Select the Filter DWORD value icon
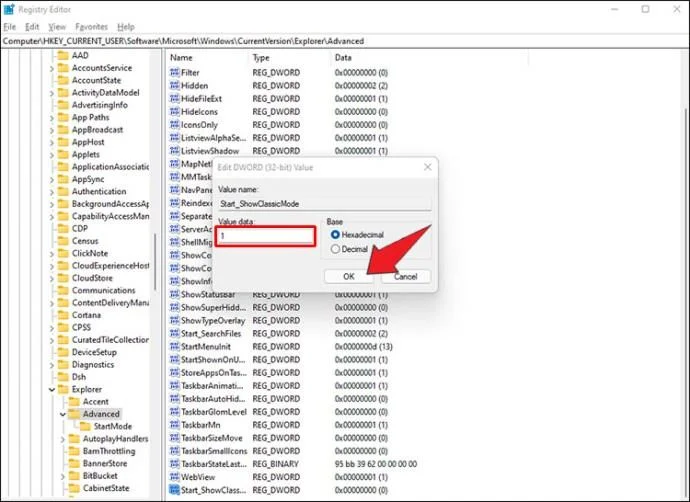Viewport: 690px width, 502px height. [x=174, y=72]
